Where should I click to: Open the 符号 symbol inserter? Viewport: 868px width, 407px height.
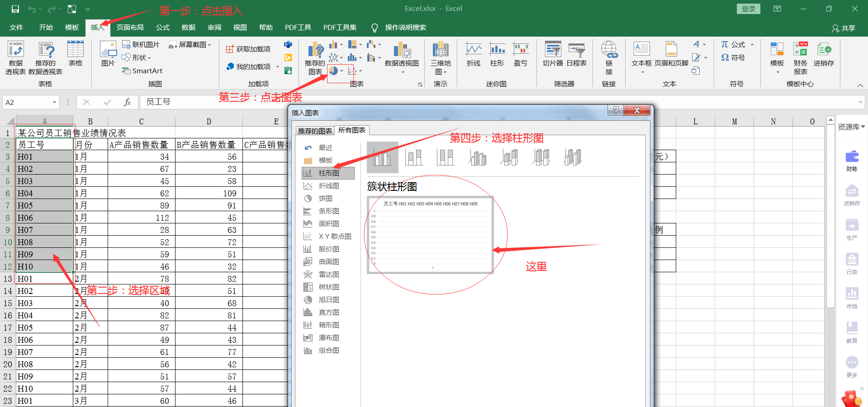[736, 57]
